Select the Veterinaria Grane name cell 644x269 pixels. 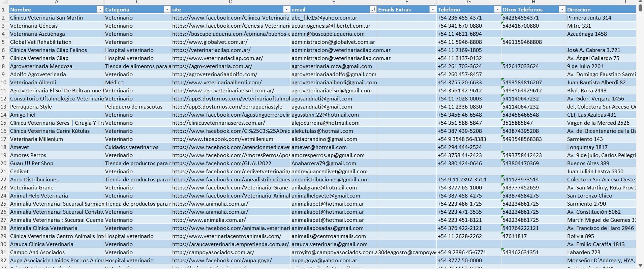tap(57, 187)
